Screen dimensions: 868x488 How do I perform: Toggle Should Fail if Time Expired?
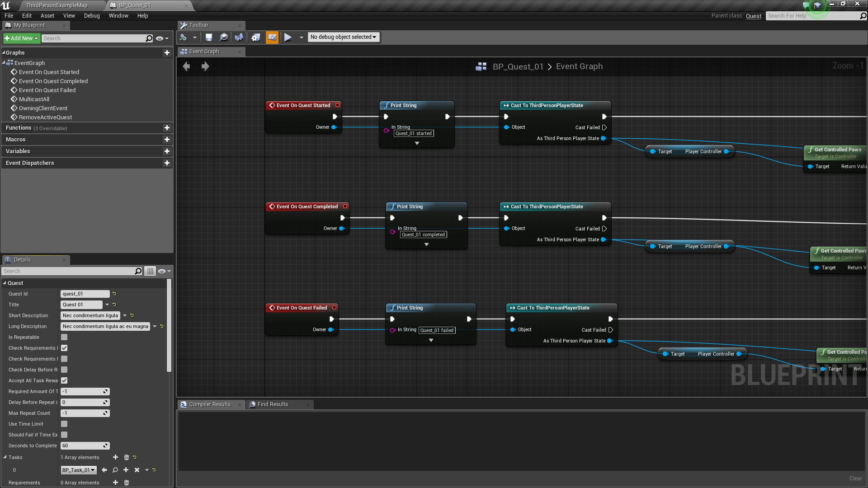[x=64, y=435]
